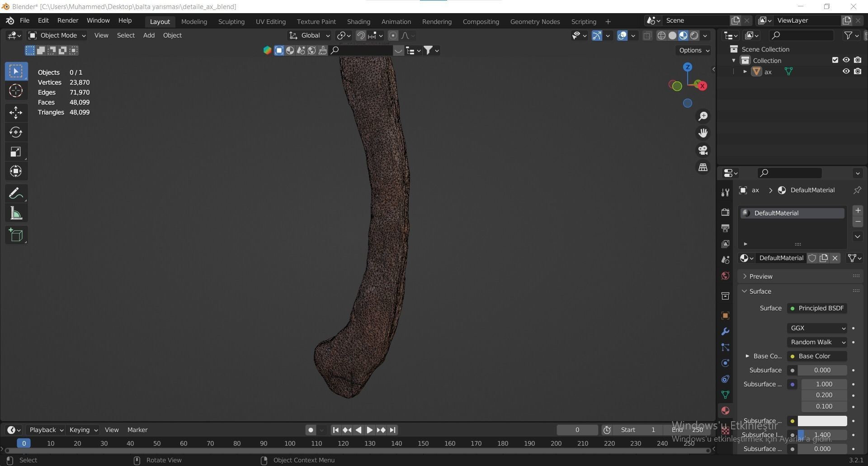Toggle Collection viewport visibility eye

tap(846, 60)
